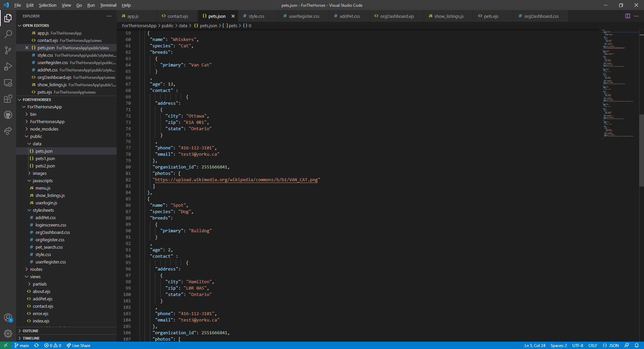
Task: Open the Manage gear settings icon
Action: tap(8, 333)
